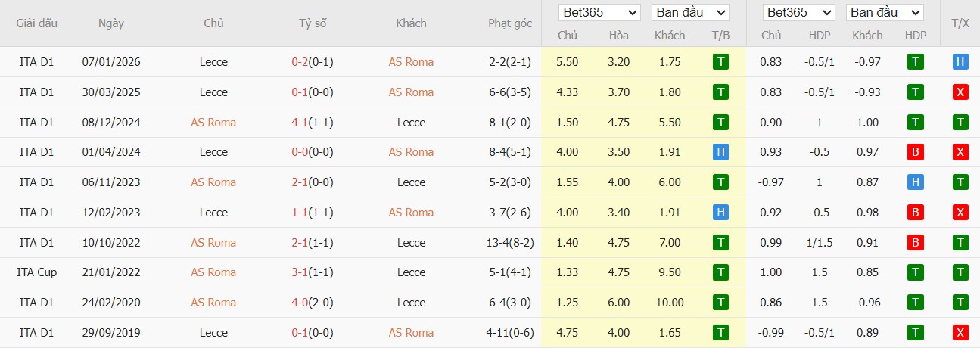980x348 pixels.
Task: Click red B handicap badge for 12/02/2023
Action: [x=916, y=213]
